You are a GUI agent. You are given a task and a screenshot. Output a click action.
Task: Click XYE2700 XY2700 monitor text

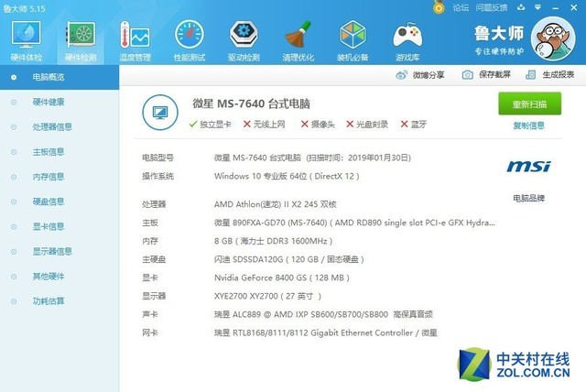click(267, 296)
